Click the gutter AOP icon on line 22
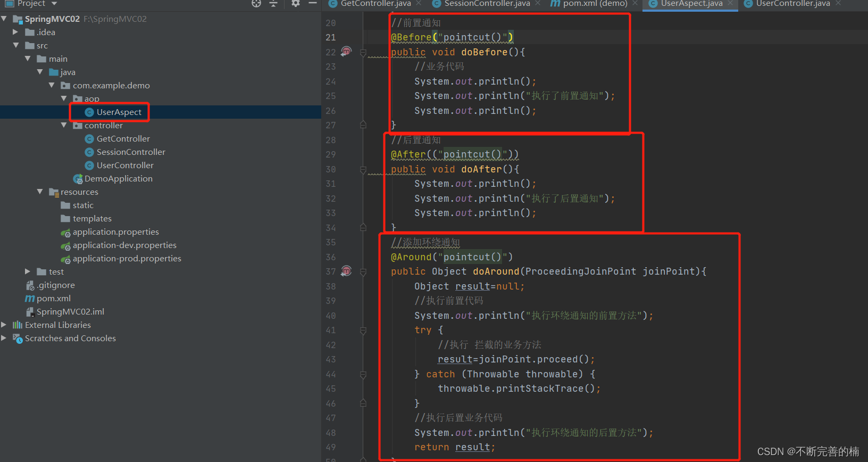The height and width of the screenshot is (462, 868). point(346,51)
